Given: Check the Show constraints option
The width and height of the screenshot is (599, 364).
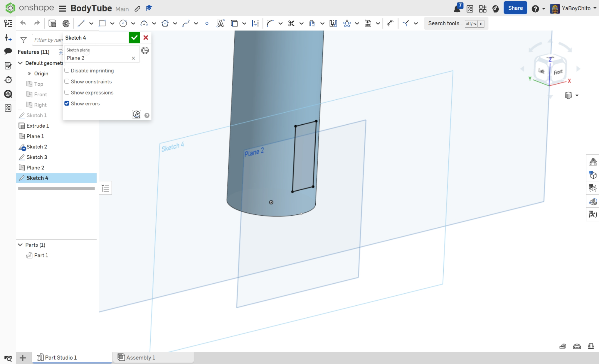Looking at the screenshot, I should coord(67,82).
